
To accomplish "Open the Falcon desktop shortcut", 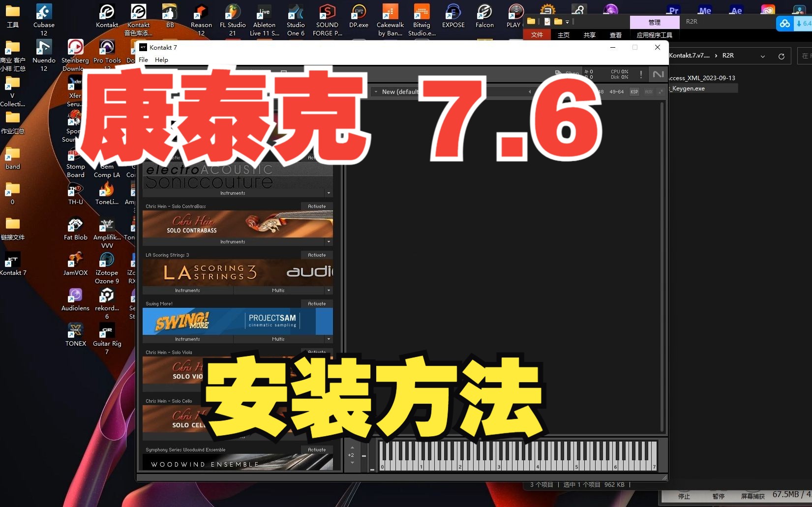I will pos(484,17).
